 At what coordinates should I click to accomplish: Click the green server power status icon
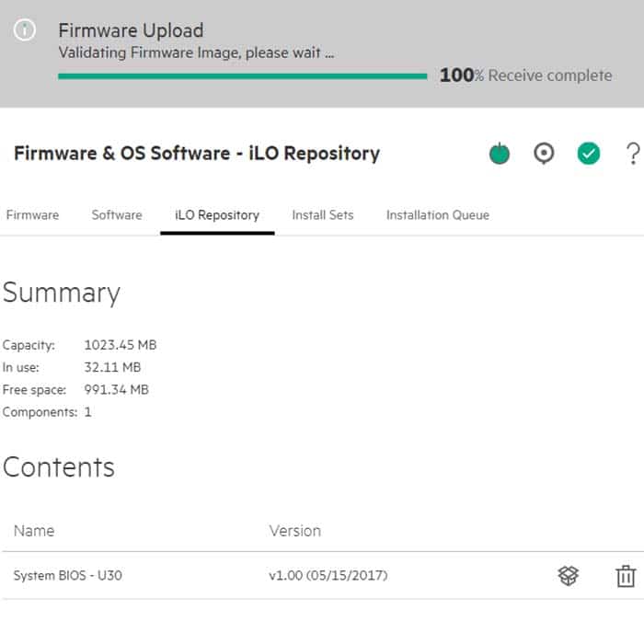tap(500, 154)
